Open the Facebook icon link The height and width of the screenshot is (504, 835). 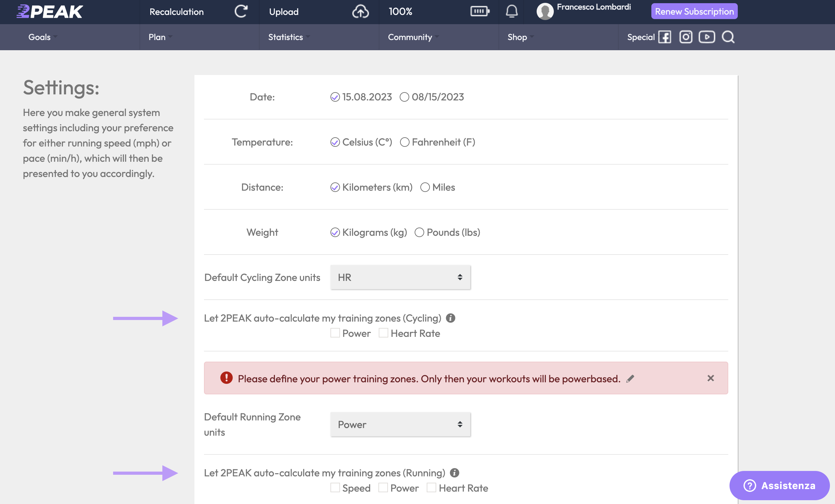pos(665,37)
